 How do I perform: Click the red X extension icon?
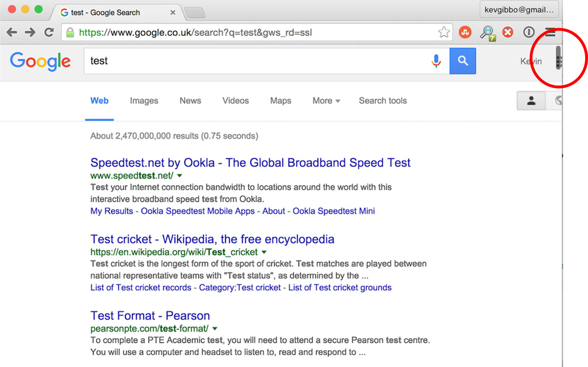click(x=508, y=32)
